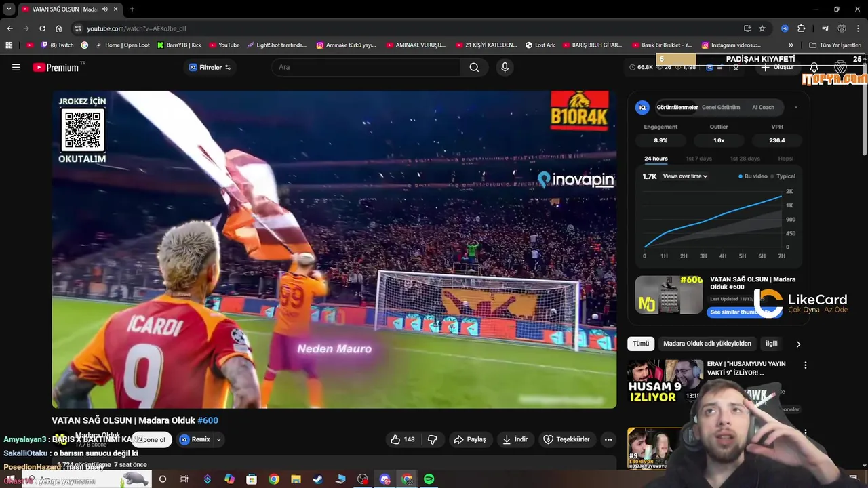Open the Chrome apps grid icon
Image resolution: width=868 pixels, height=488 pixels.
coord(9,45)
